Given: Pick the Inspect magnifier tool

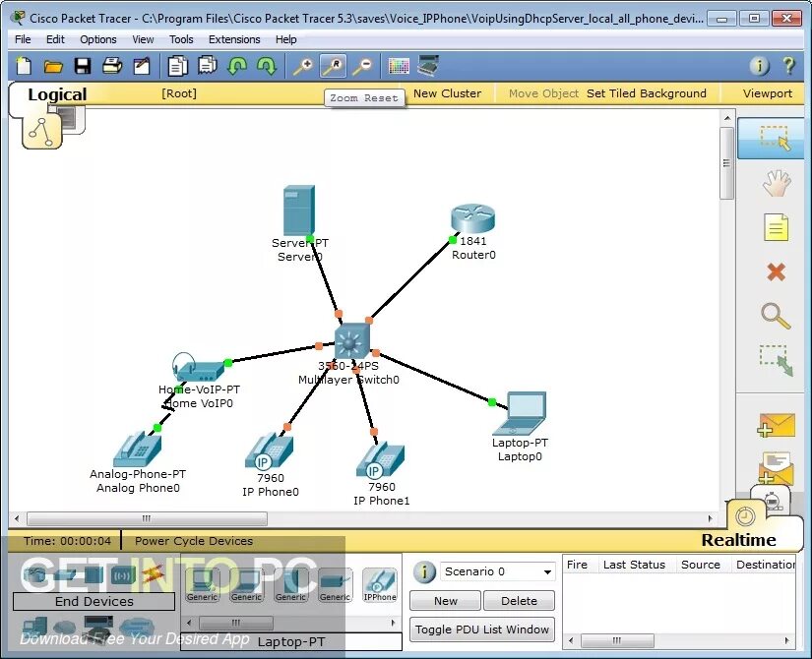Looking at the screenshot, I should pyautogui.click(x=776, y=316).
